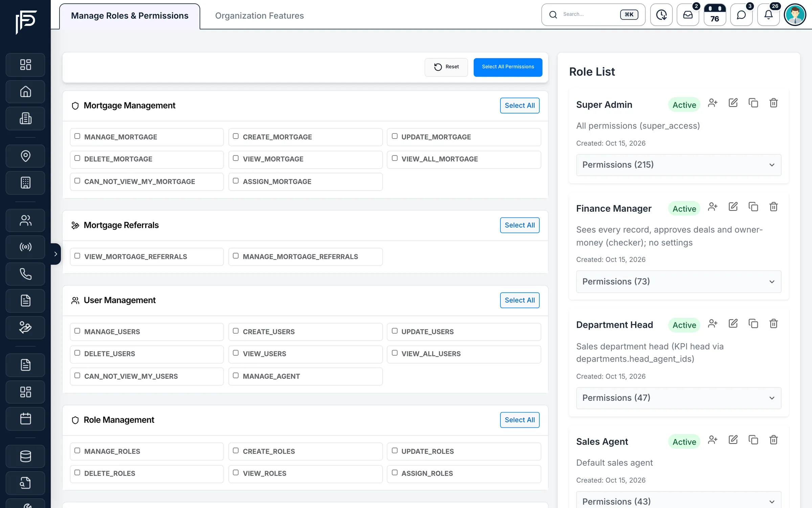Open the home icon in sidebar

coord(25,92)
